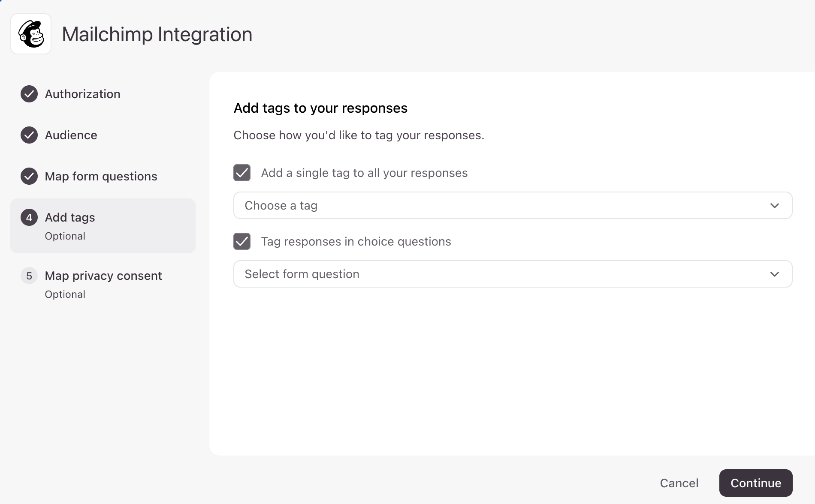
Task: Open the 'Select form question' dropdown
Action: pyautogui.click(x=513, y=274)
